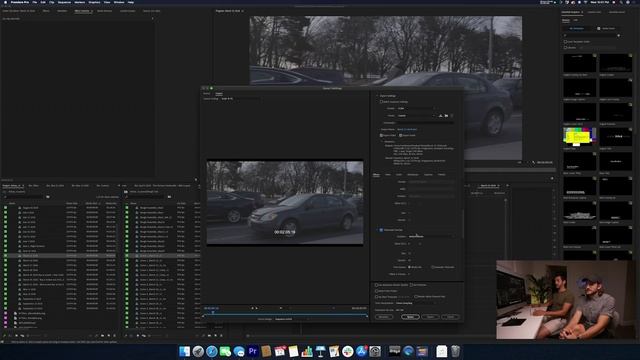Screen dimensions: 640x360
Task: Switch to the Publish tab in Export Settings
Action: 442,175
